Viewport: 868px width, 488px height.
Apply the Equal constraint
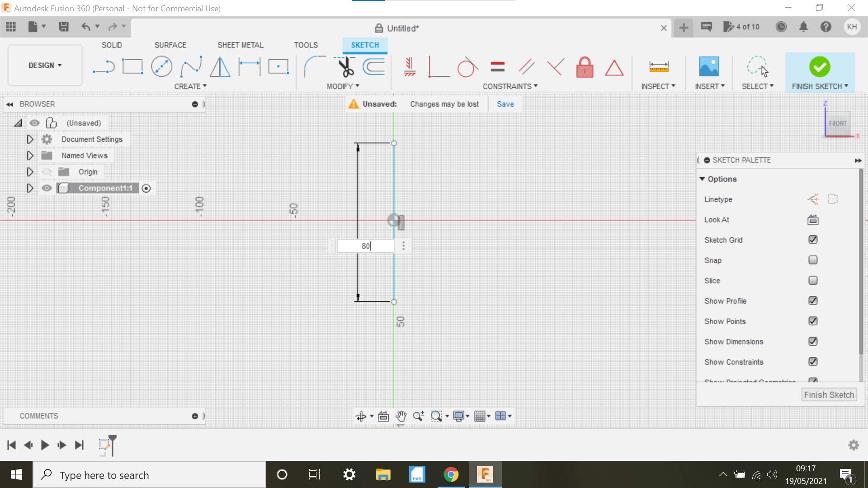pos(497,66)
